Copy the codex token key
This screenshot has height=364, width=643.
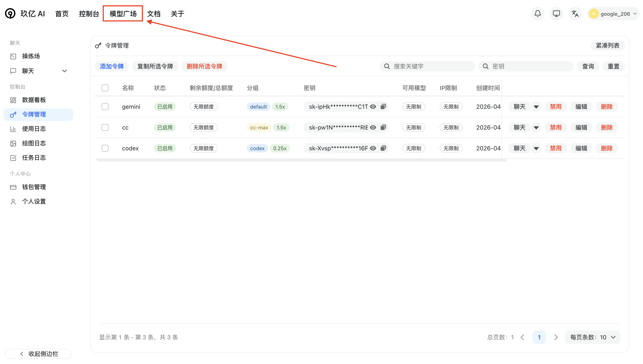point(383,148)
